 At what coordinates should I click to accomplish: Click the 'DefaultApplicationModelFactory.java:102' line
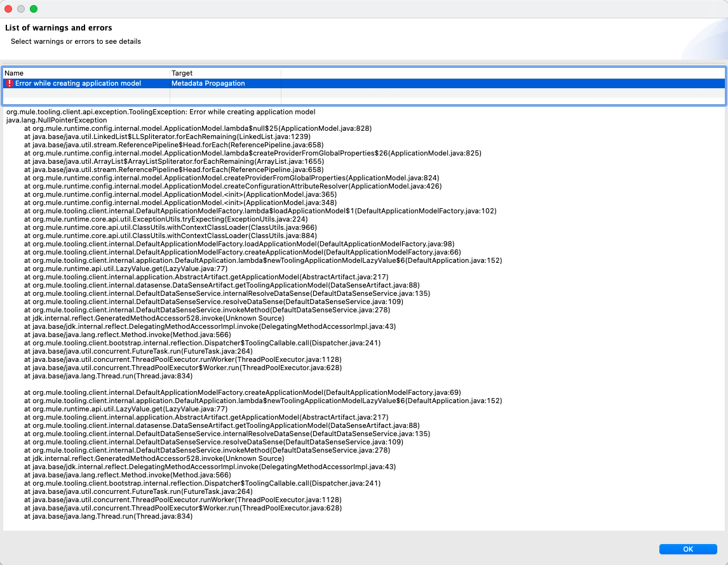pos(260,211)
